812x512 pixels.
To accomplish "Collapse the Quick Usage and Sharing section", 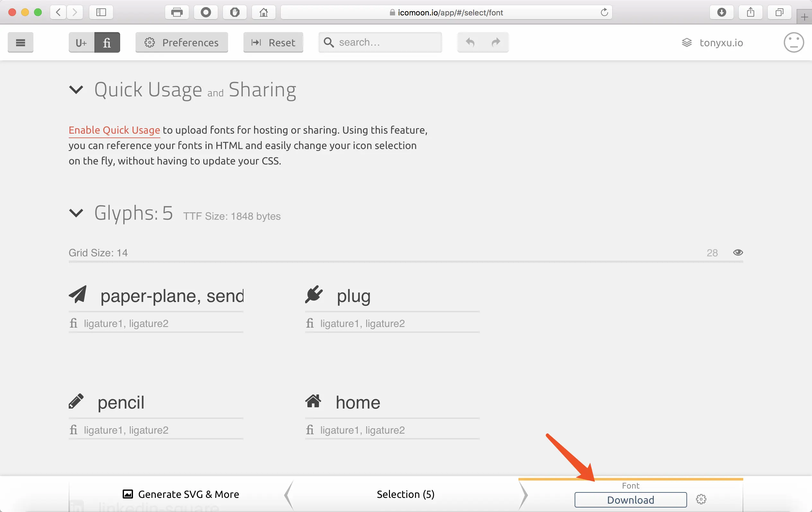I will click(x=76, y=90).
